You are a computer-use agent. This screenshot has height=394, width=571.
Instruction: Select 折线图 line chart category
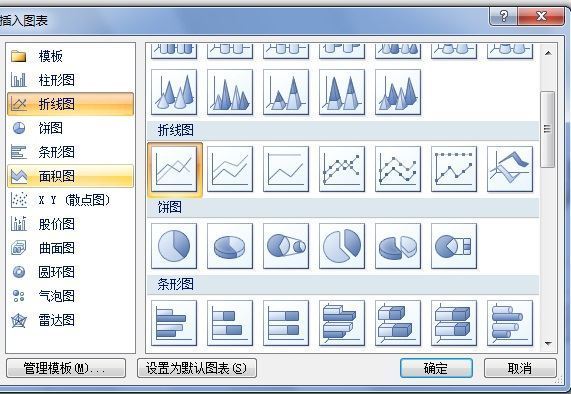70,104
